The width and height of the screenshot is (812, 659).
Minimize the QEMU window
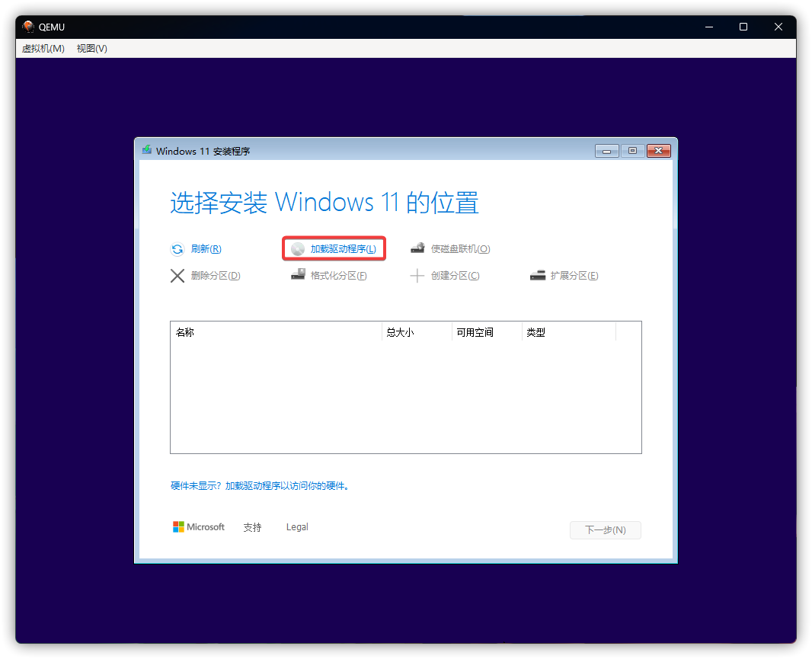coord(709,27)
